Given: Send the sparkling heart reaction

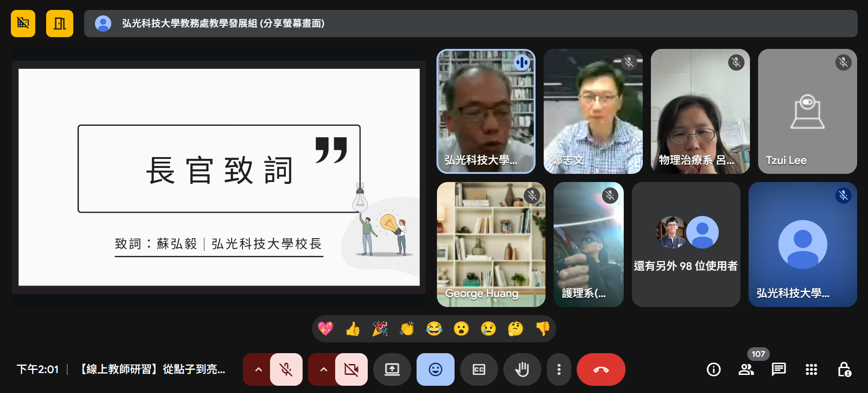Looking at the screenshot, I should coord(326,329).
